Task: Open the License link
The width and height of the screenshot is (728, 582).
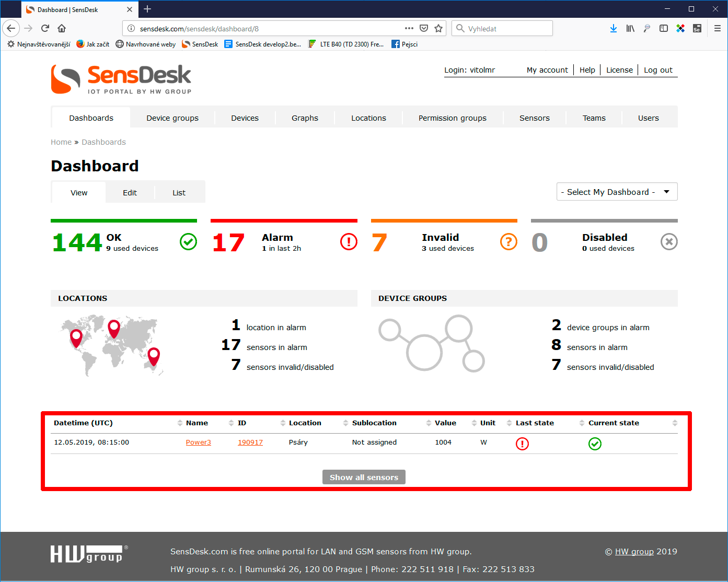Action: [619, 69]
